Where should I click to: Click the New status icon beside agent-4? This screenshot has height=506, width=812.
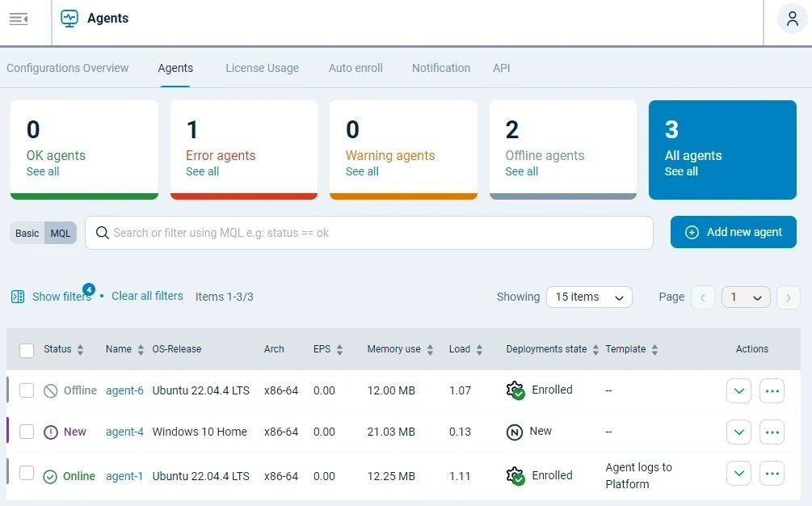49,432
